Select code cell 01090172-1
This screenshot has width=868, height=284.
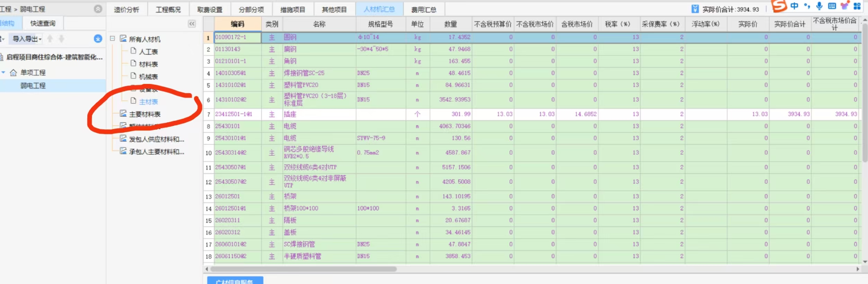coord(238,37)
